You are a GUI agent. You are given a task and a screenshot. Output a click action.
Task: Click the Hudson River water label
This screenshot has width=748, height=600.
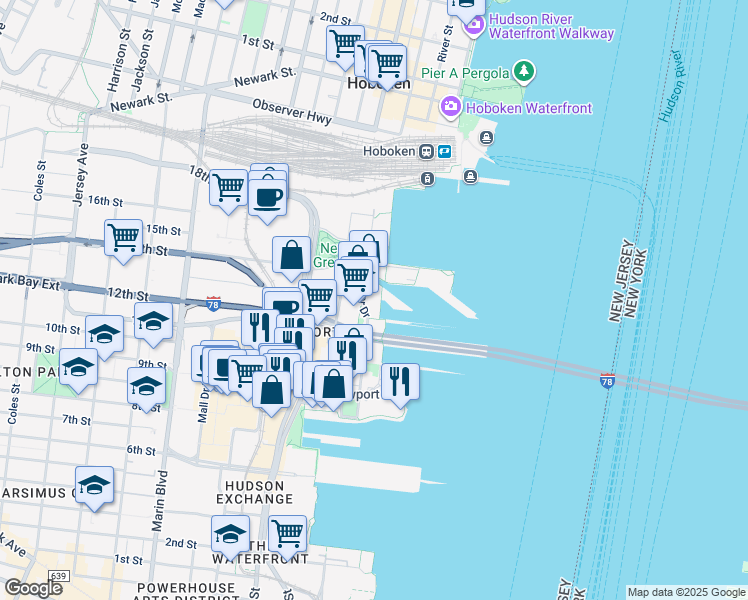coord(674,86)
